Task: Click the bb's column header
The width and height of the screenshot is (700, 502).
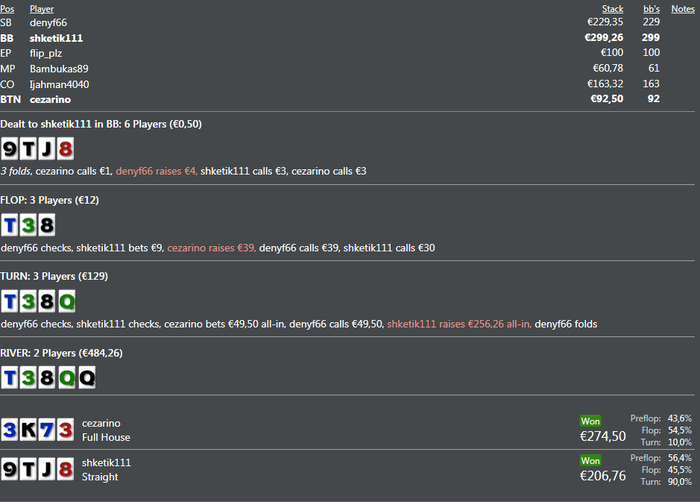Action: (x=651, y=9)
